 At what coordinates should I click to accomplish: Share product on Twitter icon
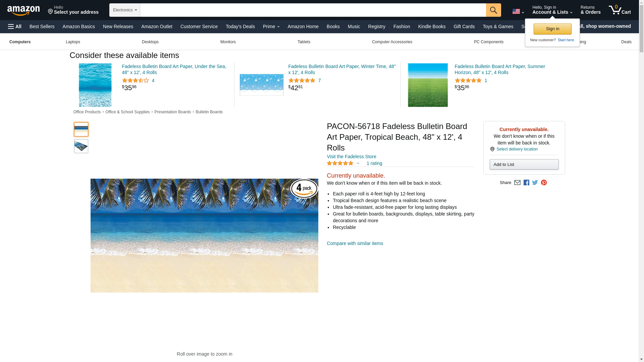[535, 183]
